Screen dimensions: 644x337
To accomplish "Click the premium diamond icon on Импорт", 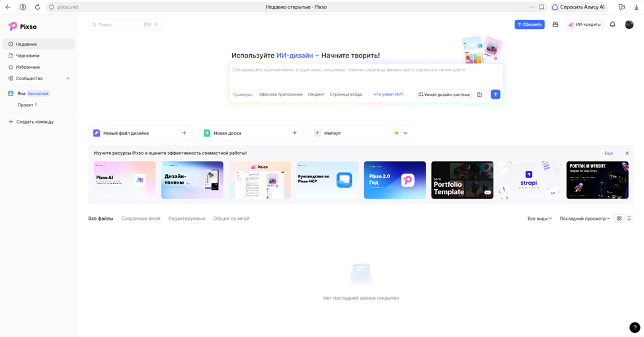I will coord(396,133).
